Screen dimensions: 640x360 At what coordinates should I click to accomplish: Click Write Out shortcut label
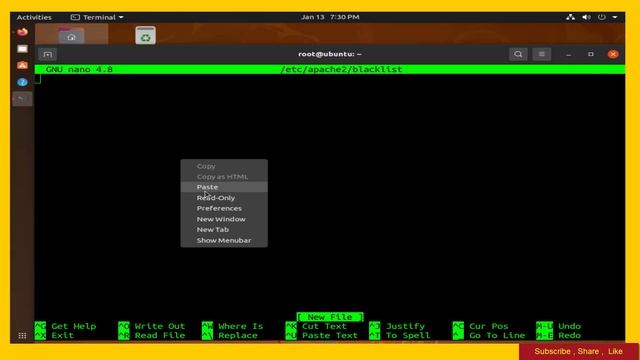pyautogui.click(x=160, y=326)
